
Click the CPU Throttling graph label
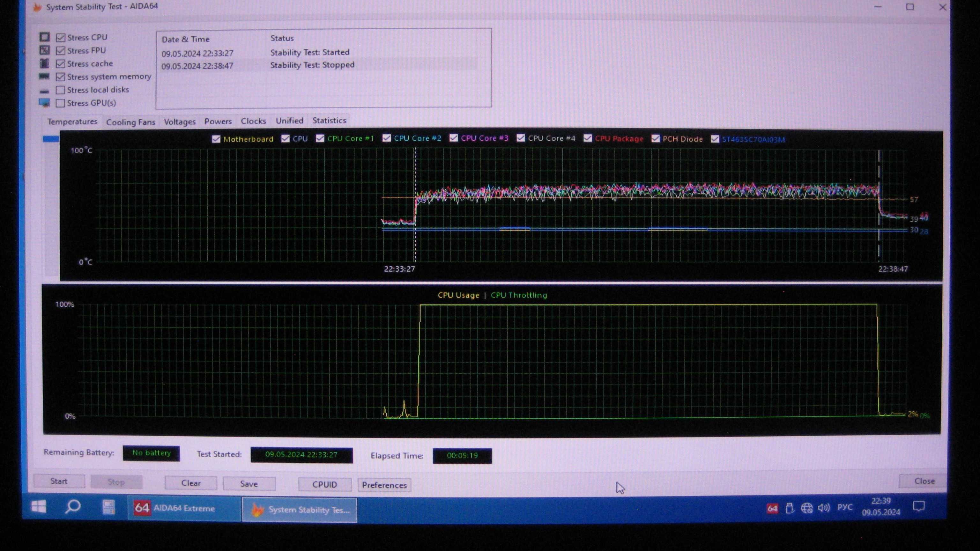point(518,295)
